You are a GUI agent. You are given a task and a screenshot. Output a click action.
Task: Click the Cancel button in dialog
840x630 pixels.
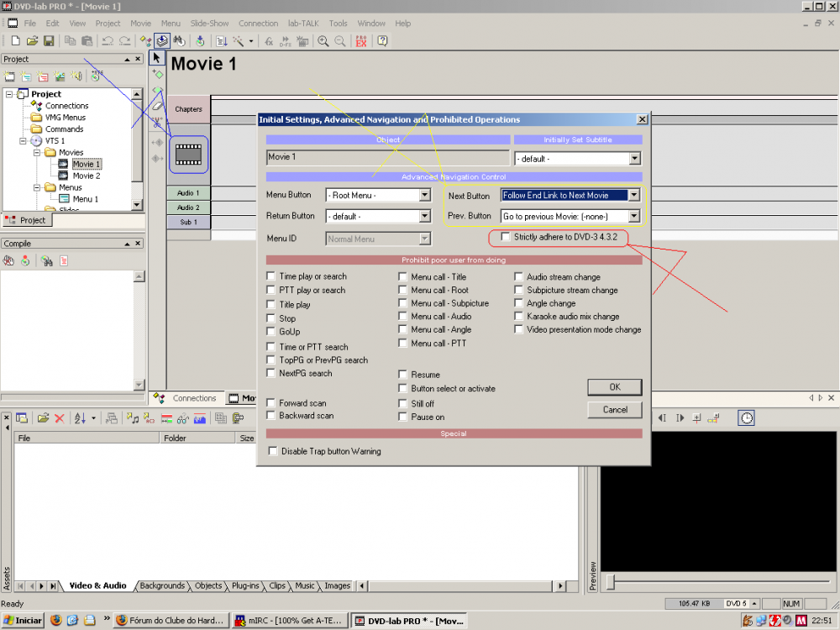[x=615, y=410]
